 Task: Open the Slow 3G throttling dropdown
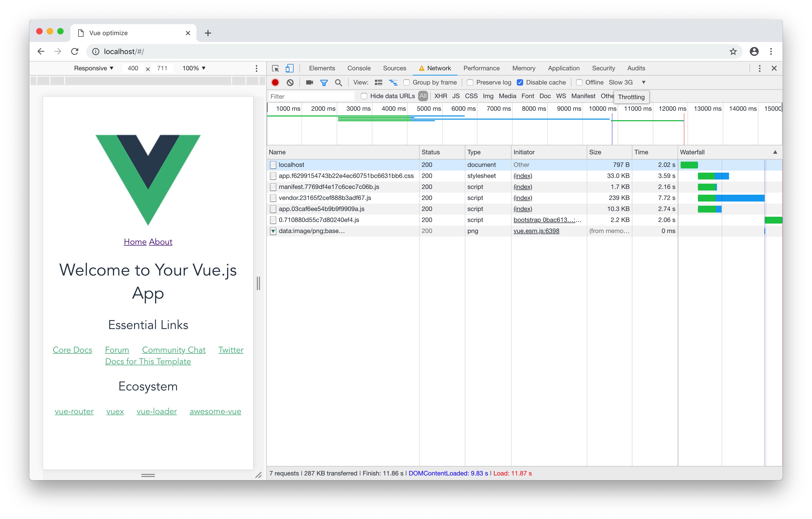tap(627, 83)
